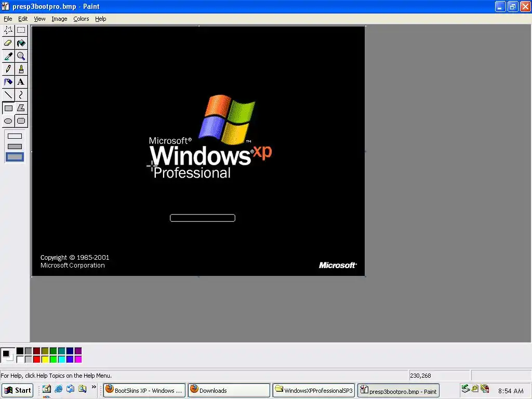Choose the Line tool
This screenshot has height=399, width=532.
pyautogui.click(x=8, y=95)
